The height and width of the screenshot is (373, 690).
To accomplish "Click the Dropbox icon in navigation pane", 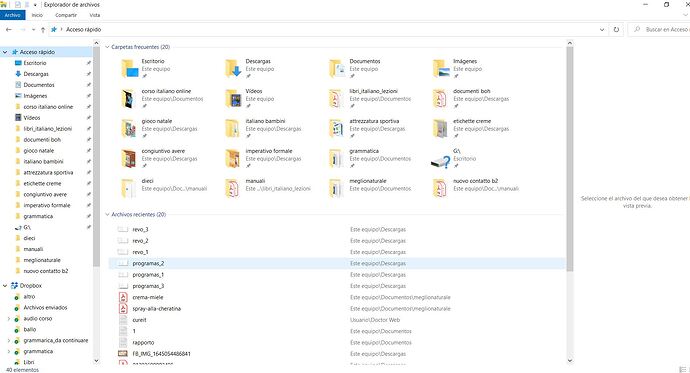I will click(x=15, y=285).
